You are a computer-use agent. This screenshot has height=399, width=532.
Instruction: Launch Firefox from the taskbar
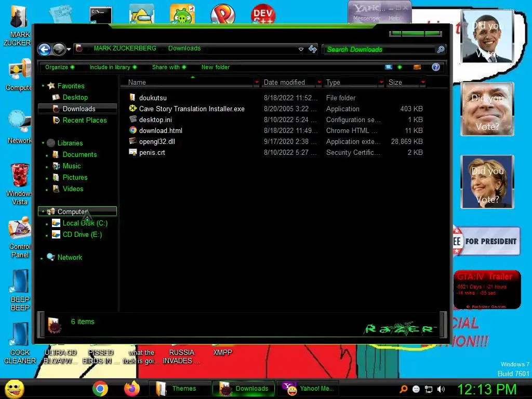coord(132,389)
